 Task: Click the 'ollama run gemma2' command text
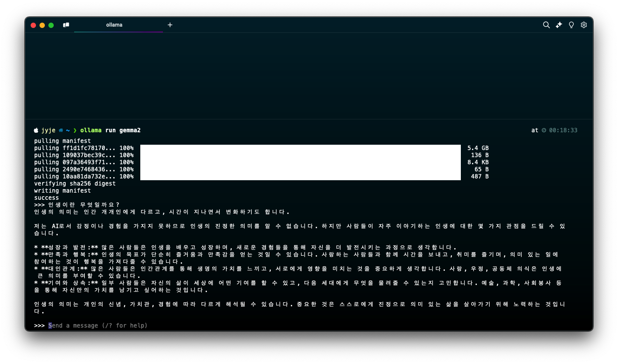(x=110, y=131)
